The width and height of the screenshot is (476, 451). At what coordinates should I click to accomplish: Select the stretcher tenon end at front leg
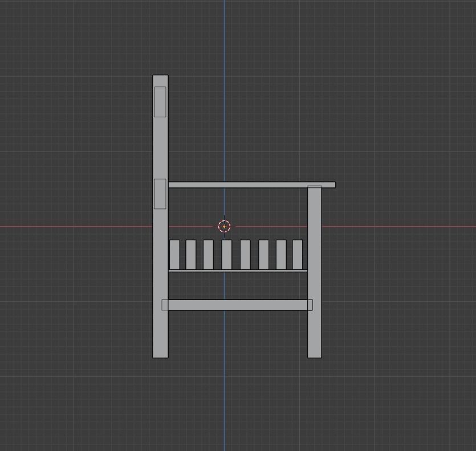310,305
